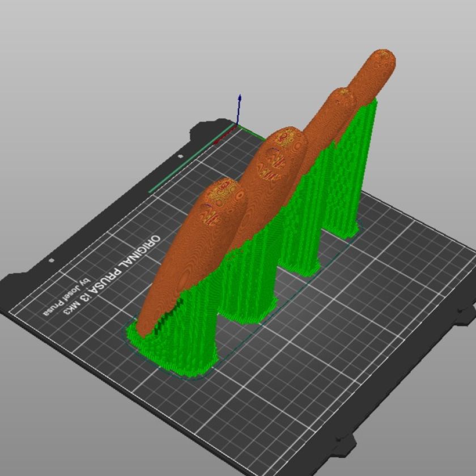The width and height of the screenshot is (476, 476).
Task: Click the mounting hole near the bed's rear edge
Action: pyautogui.click(x=180, y=156)
